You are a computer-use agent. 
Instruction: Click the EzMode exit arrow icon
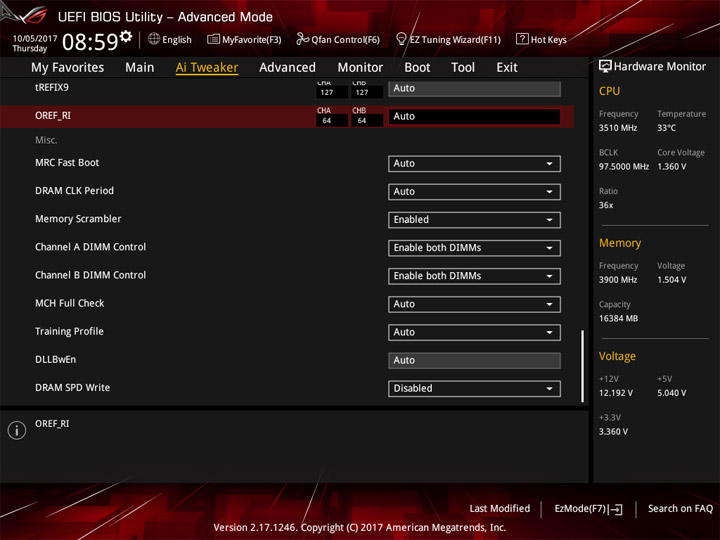click(615, 509)
